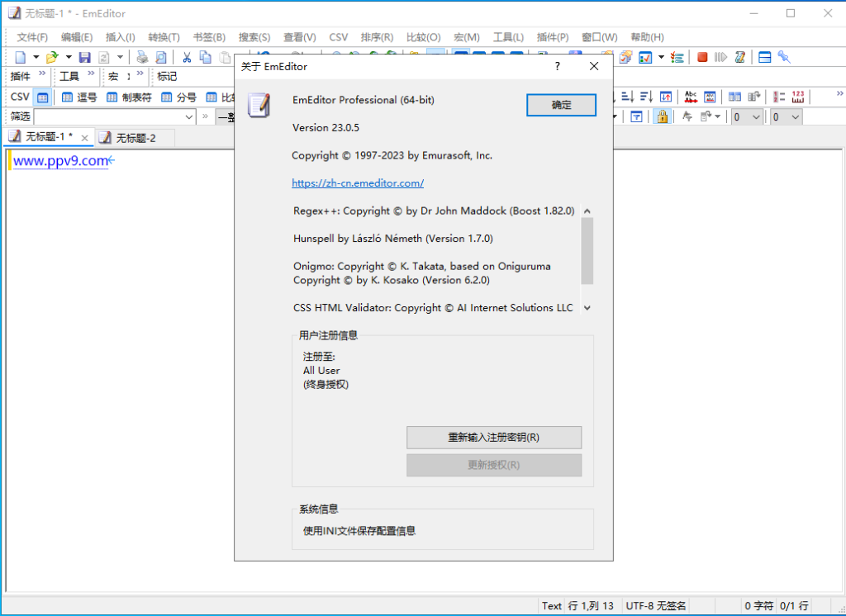Open the 宏(M) menu
Image resolution: width=846 pixels, height=616 pixels.
pos(467,37)
